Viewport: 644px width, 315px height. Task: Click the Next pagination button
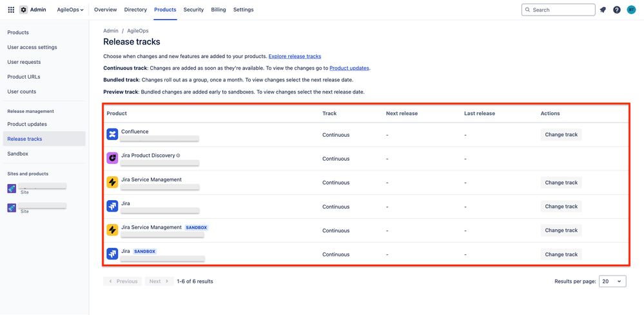tap(159, 281)
